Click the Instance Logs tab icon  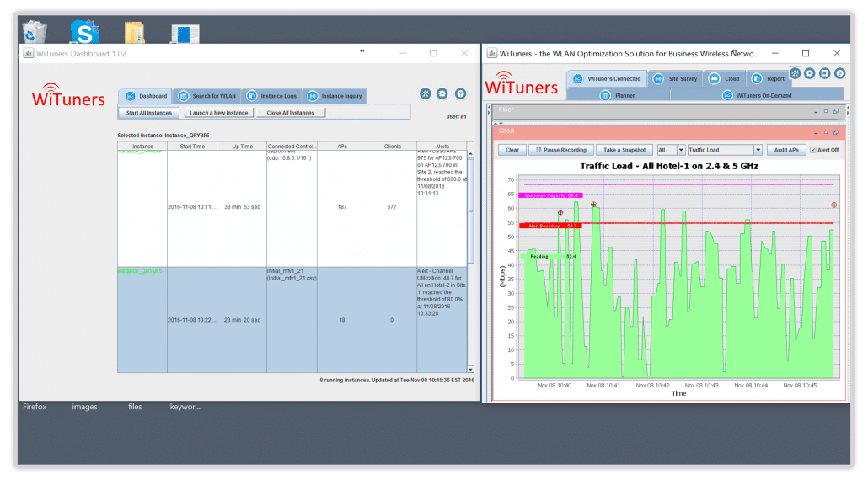(x=251, y=96)
